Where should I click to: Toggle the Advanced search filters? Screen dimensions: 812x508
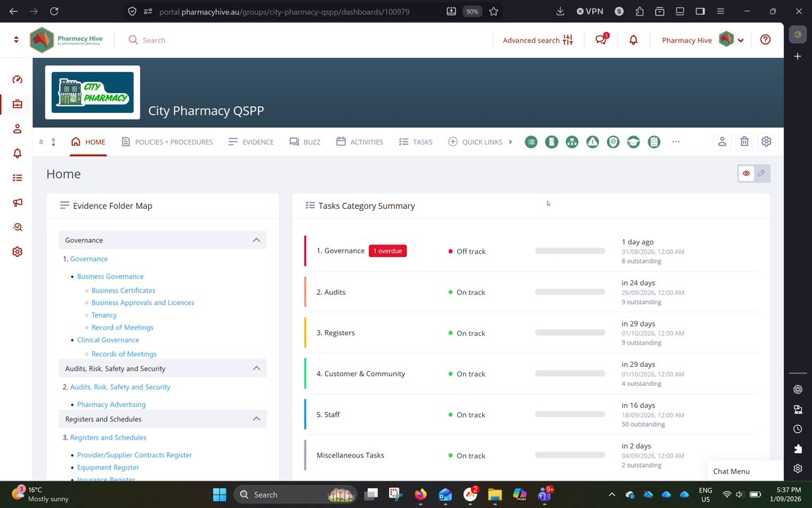pyautogui.click(x=538, y=40)
